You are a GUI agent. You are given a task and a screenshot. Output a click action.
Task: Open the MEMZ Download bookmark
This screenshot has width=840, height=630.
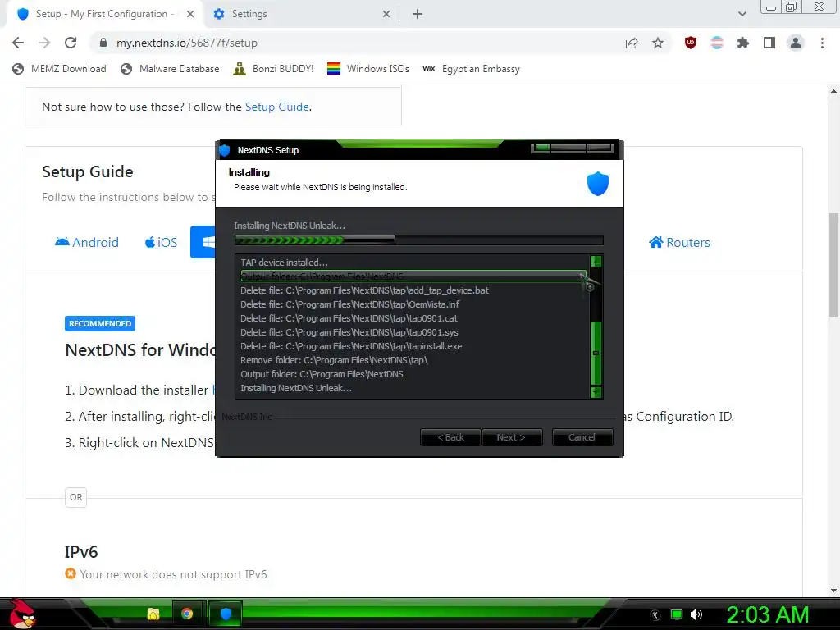tap(59, 69)
